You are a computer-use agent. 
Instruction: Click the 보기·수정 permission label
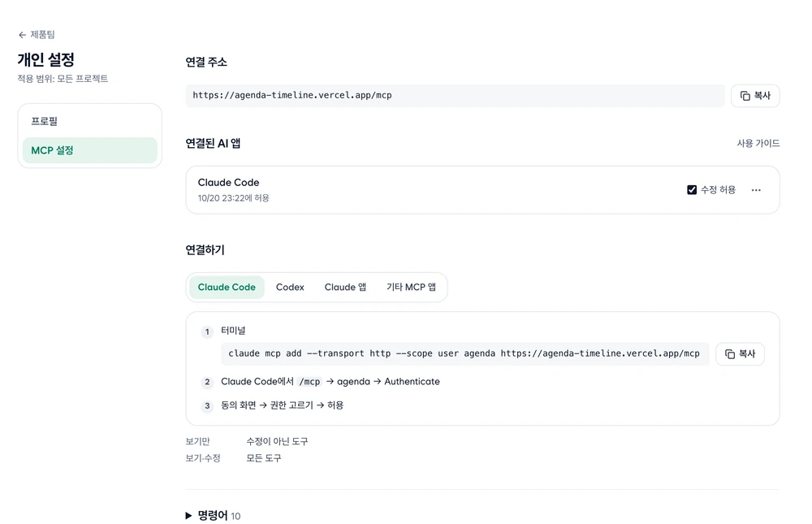pyautogui.click(x=203, y=458)
